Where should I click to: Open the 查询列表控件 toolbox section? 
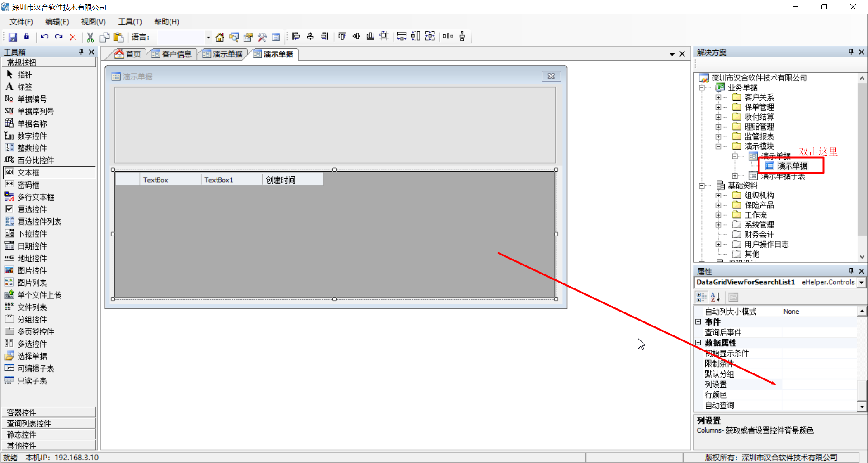pos(49,423)
